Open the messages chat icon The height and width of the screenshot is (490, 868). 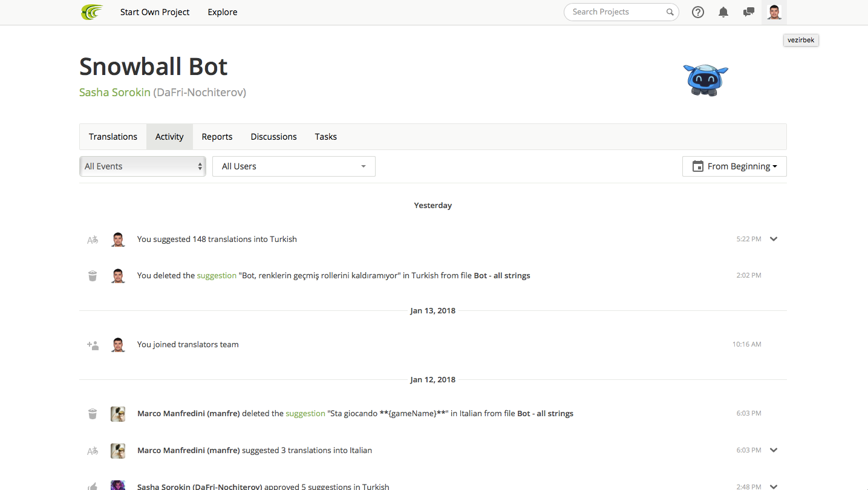(749, 12)
